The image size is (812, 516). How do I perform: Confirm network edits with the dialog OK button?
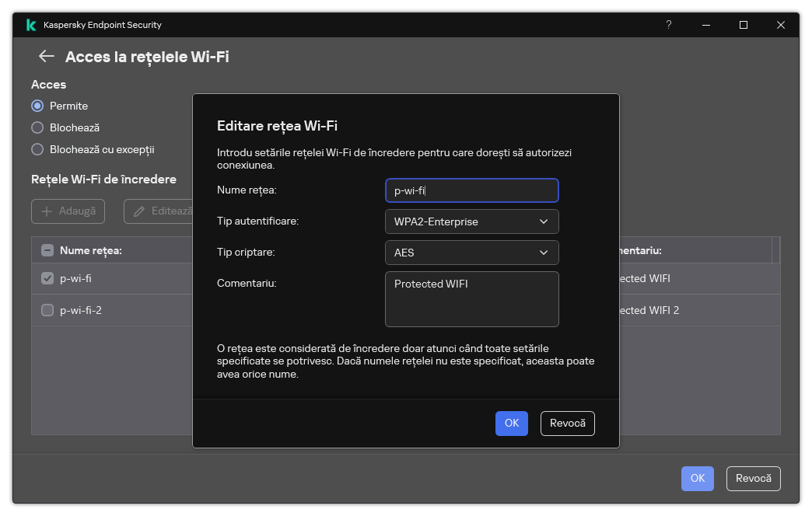511,424
